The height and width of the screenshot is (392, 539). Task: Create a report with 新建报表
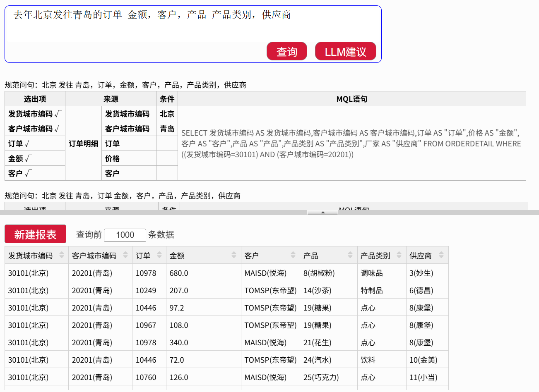[x=35, y=234]
